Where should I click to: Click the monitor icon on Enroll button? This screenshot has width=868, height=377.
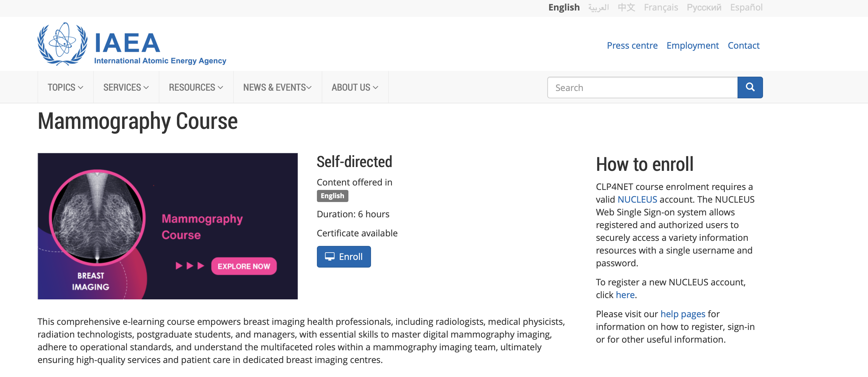pos(330,256)
